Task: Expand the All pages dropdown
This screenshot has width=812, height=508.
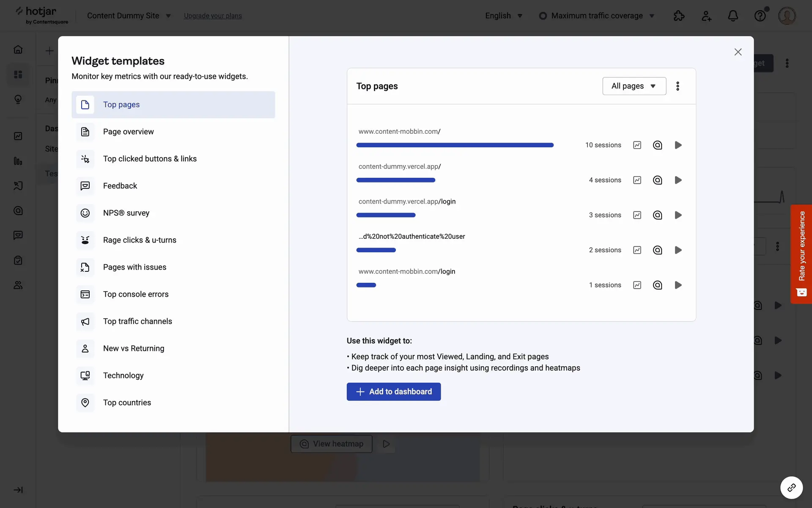Action: click(x=634, y=86)
